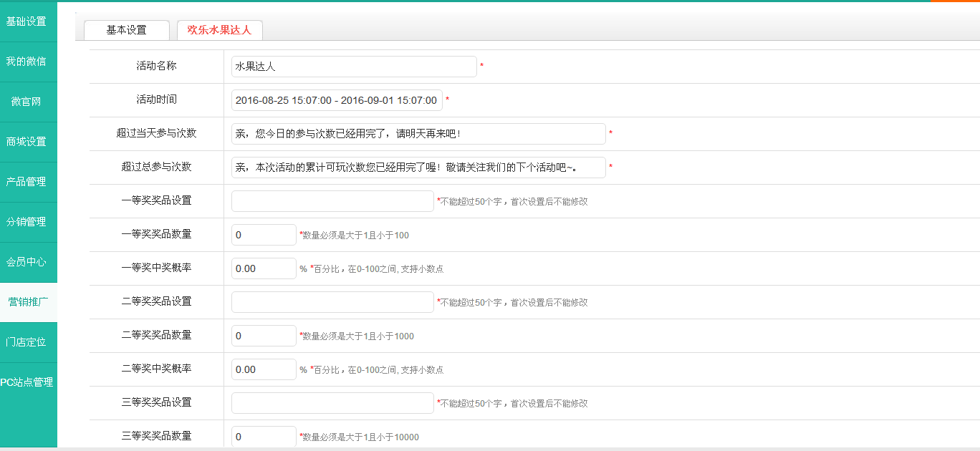Open 分销管理 in left menu

point(27,222)
